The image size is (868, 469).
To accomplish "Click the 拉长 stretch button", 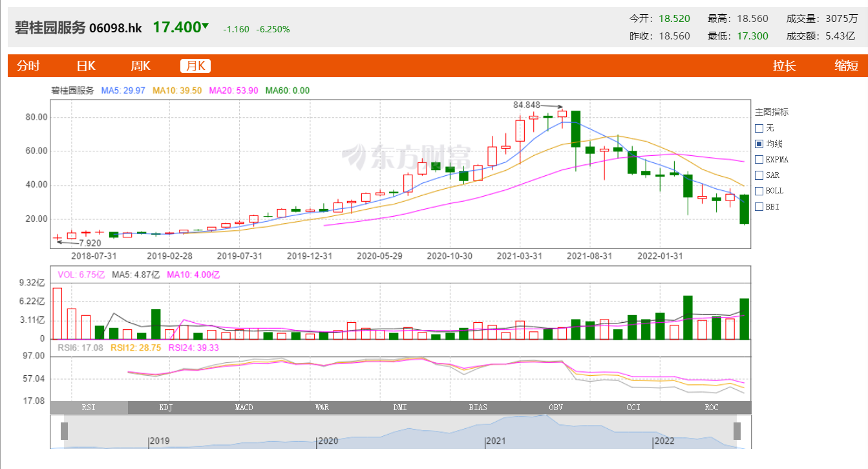I will point(784,65).
